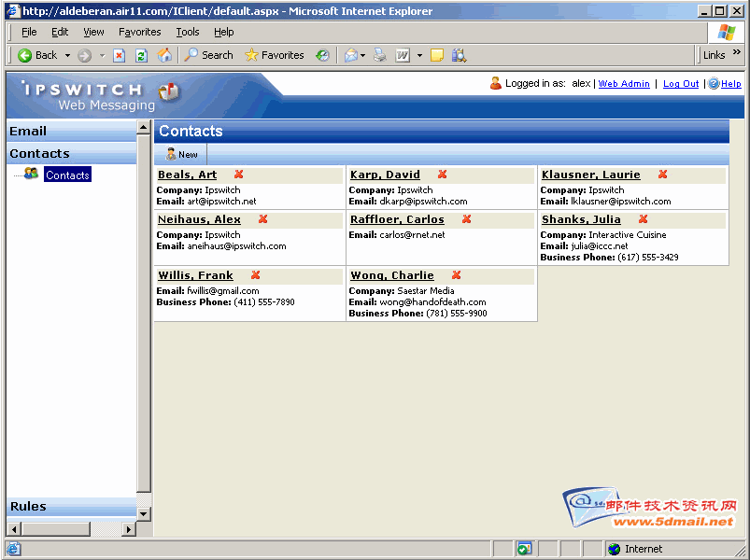
Task: Remove Shanks, Julia using red X
Action: 643,219
